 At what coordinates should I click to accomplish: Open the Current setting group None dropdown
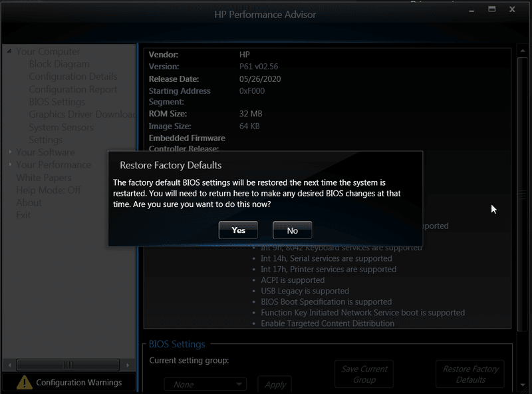click(205, 385)
